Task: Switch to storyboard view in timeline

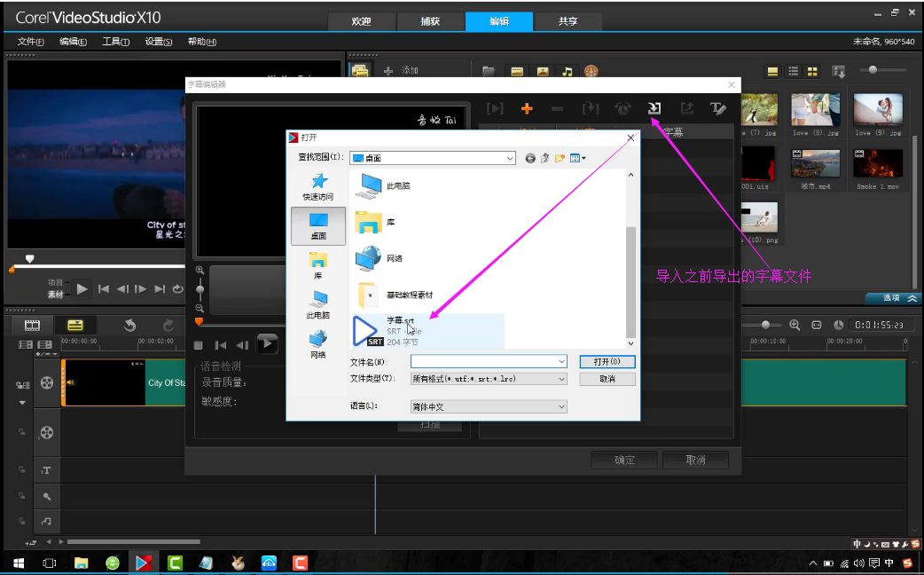Action: [x=32, y=325]
